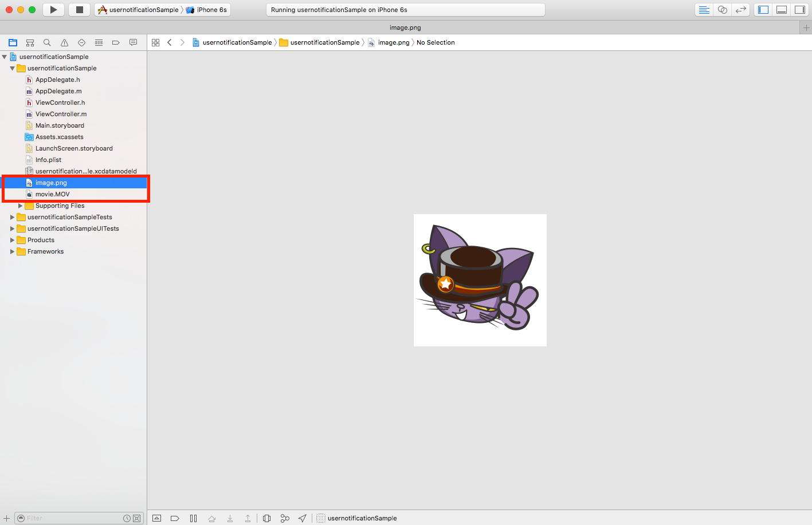Toggle source-control status filter

coord(137,518)
